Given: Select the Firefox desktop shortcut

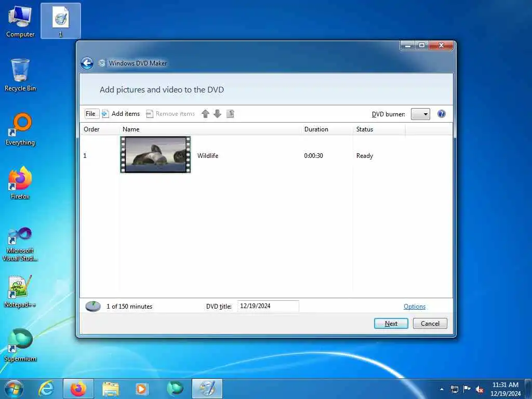Looking at the screenshot, I should point(20,183).
